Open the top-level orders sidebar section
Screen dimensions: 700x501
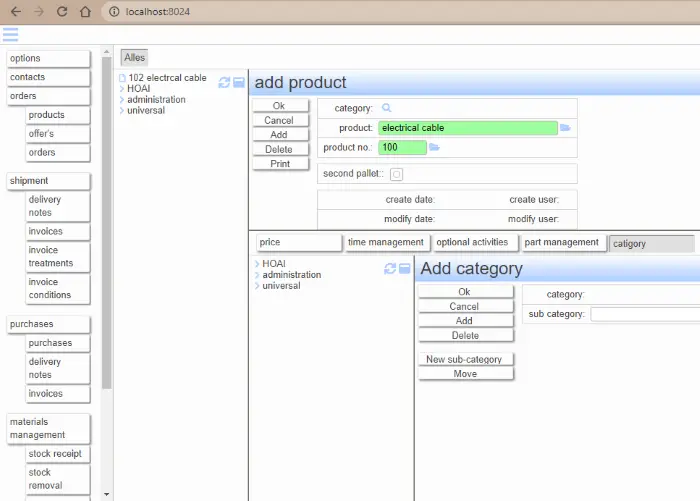tap(49, 96)
